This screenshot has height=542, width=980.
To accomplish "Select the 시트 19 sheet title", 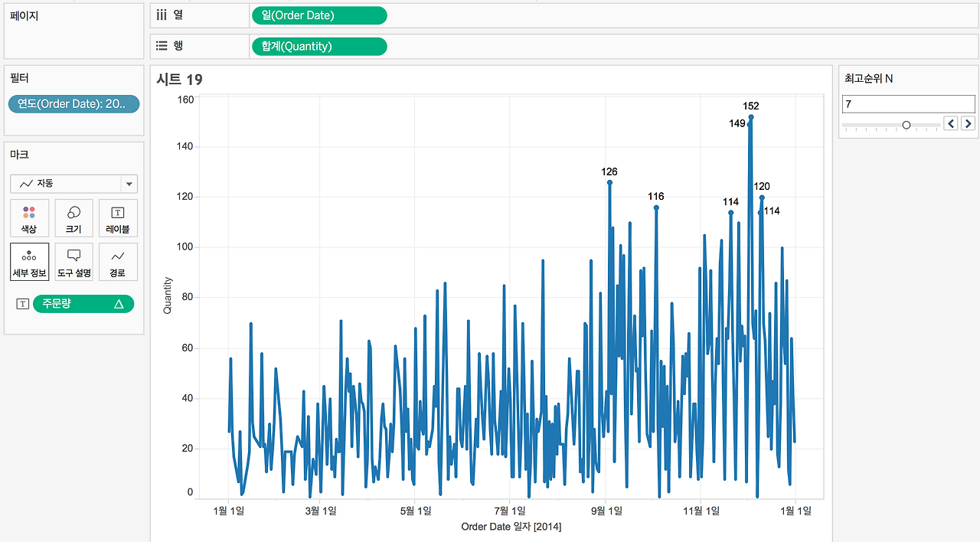I will (x=179, y=80).
